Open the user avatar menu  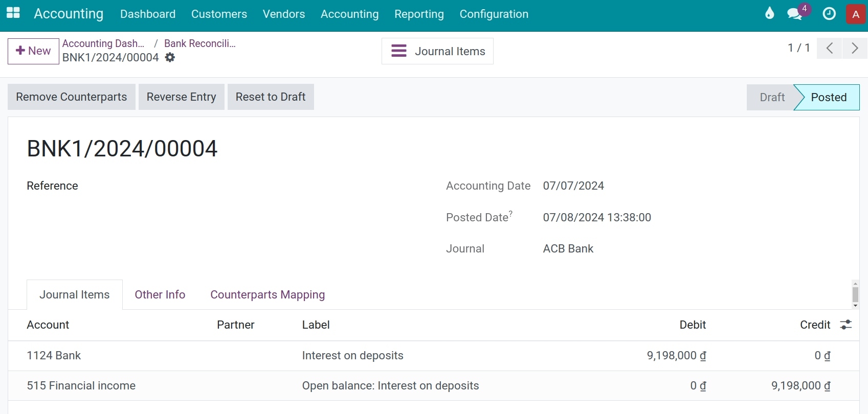coord(856,14)
